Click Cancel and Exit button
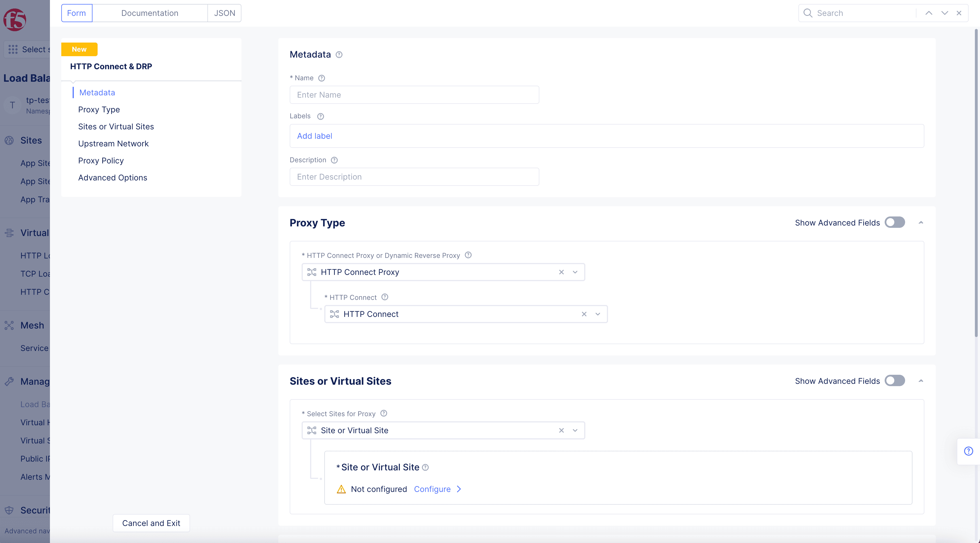The height and width of the screenshot is (543, 980). coord(151,523)
